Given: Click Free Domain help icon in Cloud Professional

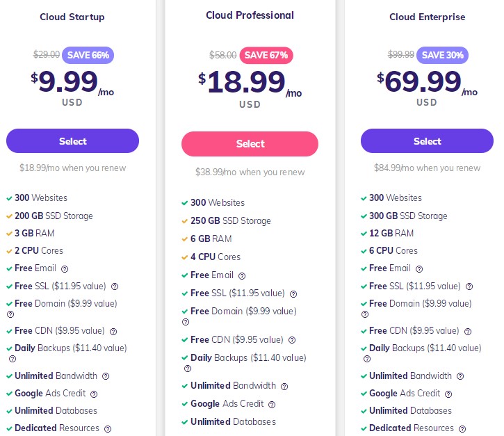Looking at the screenshot, I should (186, 322).
